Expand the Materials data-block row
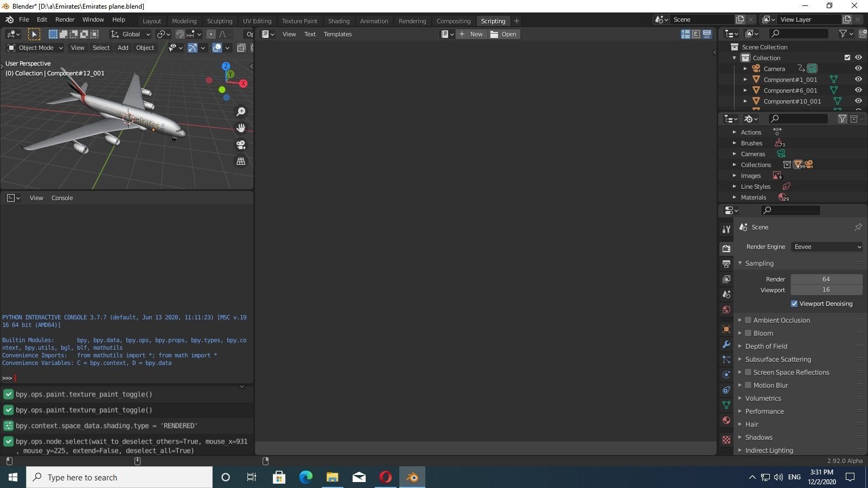The width and height of the screenshot is (868, 488). tap(735, 197)
